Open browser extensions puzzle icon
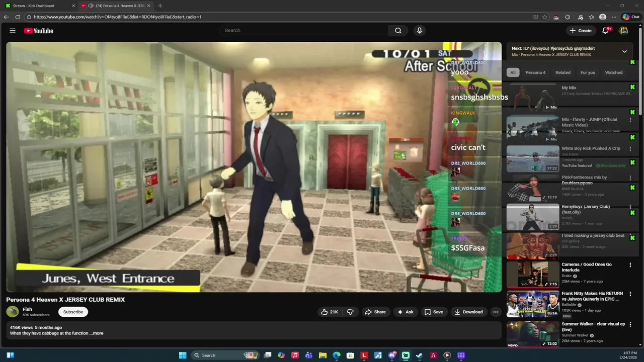644x362 pixels. pyautogui.click(x=568, y=17)
